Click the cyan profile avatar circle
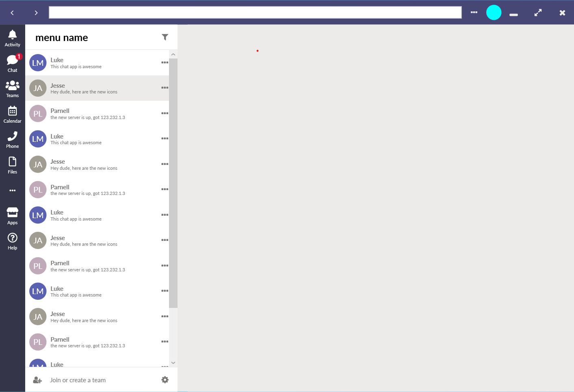Screen dimensions: 574x392 coord(494,12)
